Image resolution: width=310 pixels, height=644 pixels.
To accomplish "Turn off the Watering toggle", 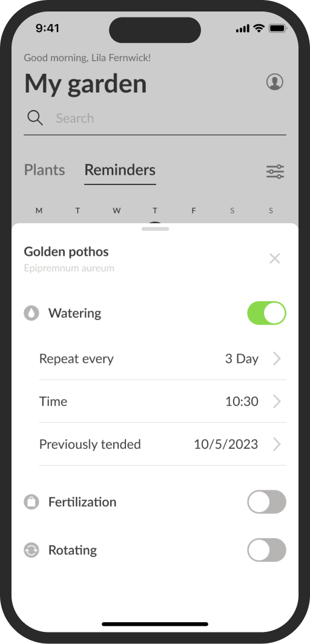I will (x=266, y=313).
